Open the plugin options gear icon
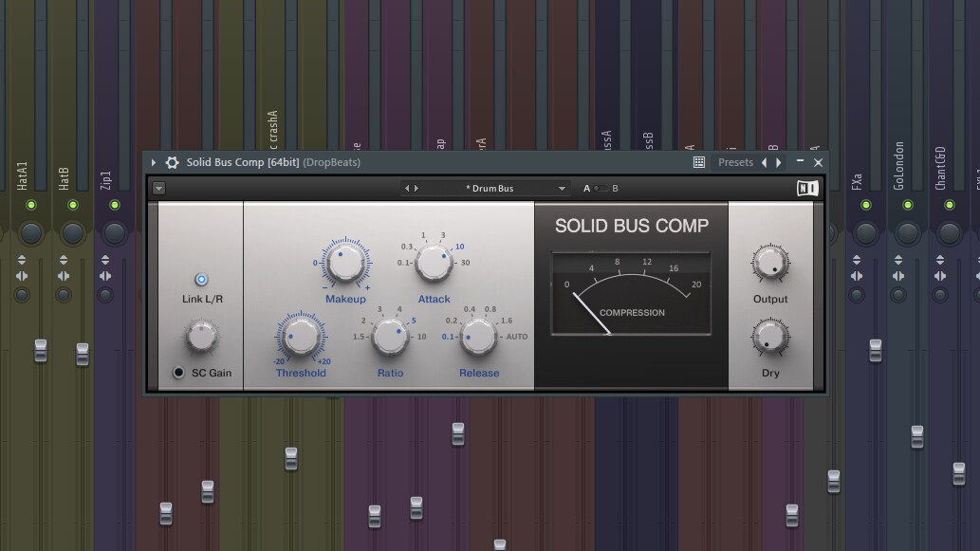Viewport: 980px width, 551px height. 172,162
